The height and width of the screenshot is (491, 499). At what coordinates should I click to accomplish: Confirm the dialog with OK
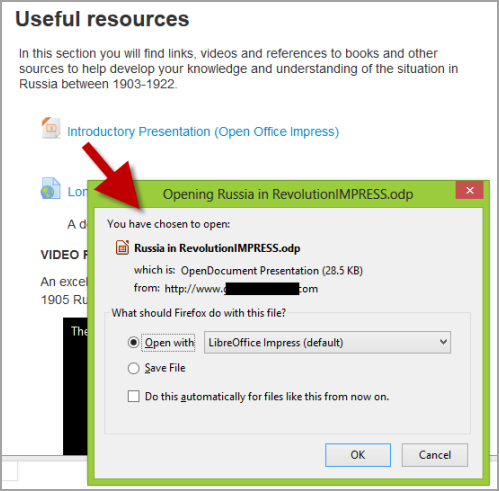[358, 455]
